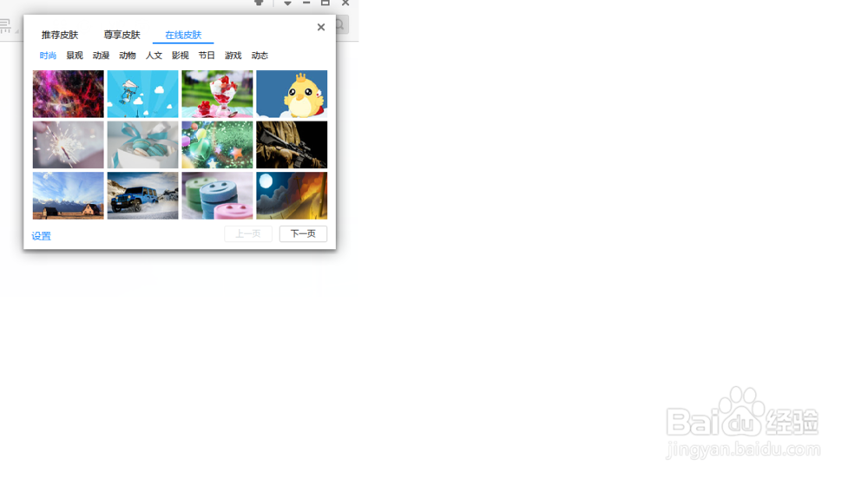Click the 上一页 previous page button

tap(248, 234)
